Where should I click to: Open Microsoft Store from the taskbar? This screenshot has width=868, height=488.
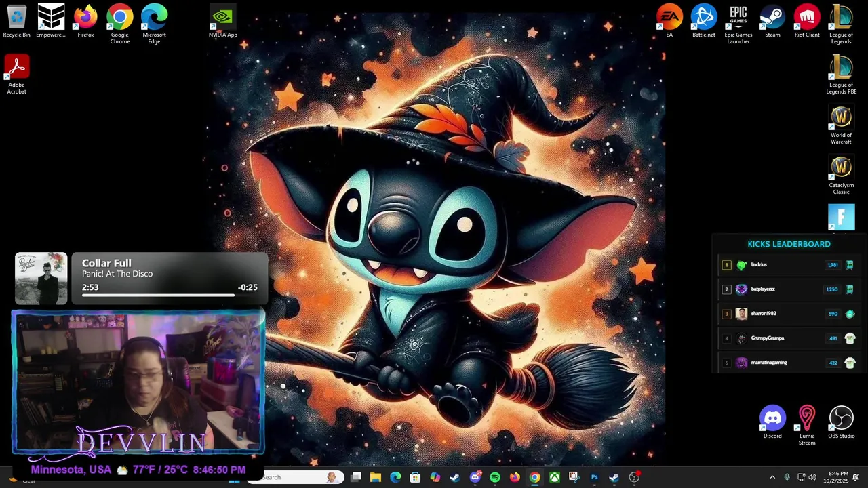(x=416, y=477)
